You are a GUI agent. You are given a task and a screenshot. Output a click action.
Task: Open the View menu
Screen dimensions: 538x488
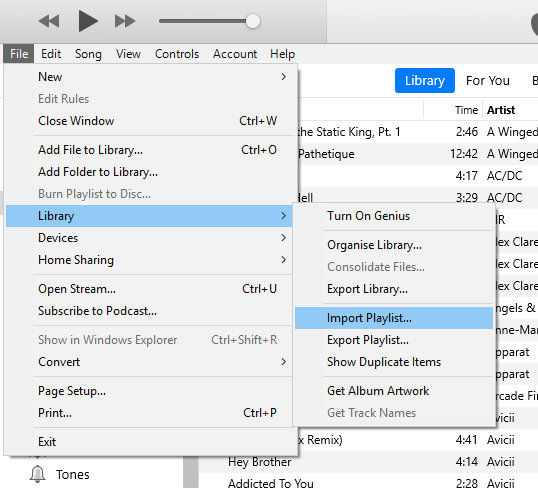coord(128,54)
